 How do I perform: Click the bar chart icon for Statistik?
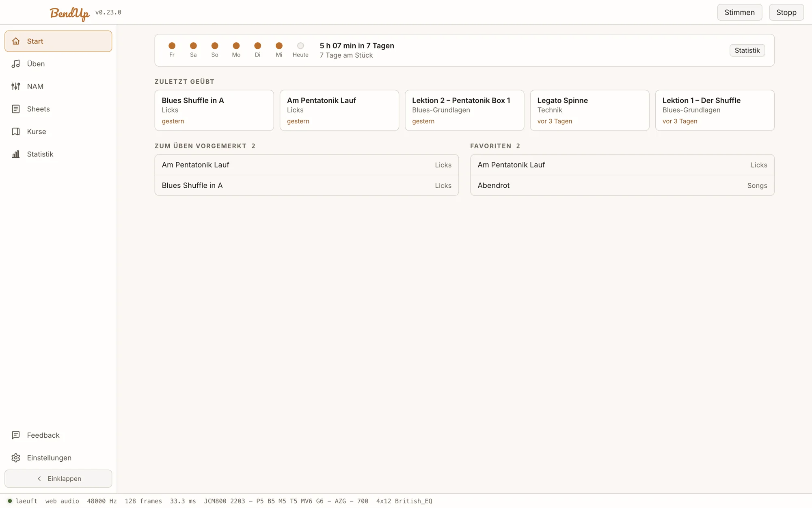coord(16,154)
